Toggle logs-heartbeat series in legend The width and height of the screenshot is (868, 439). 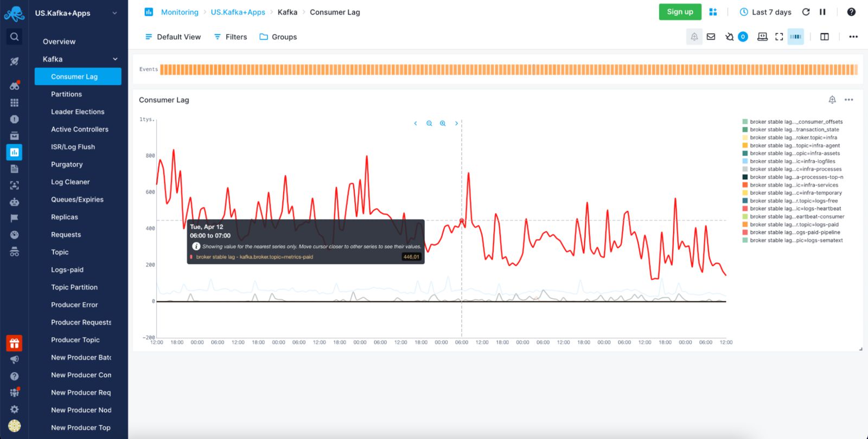(x=792, y=209)
